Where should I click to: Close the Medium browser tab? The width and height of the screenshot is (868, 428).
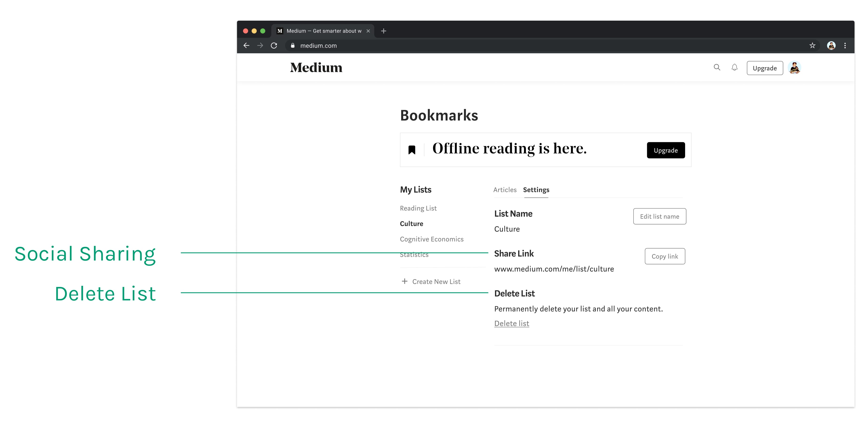[368, 31]
